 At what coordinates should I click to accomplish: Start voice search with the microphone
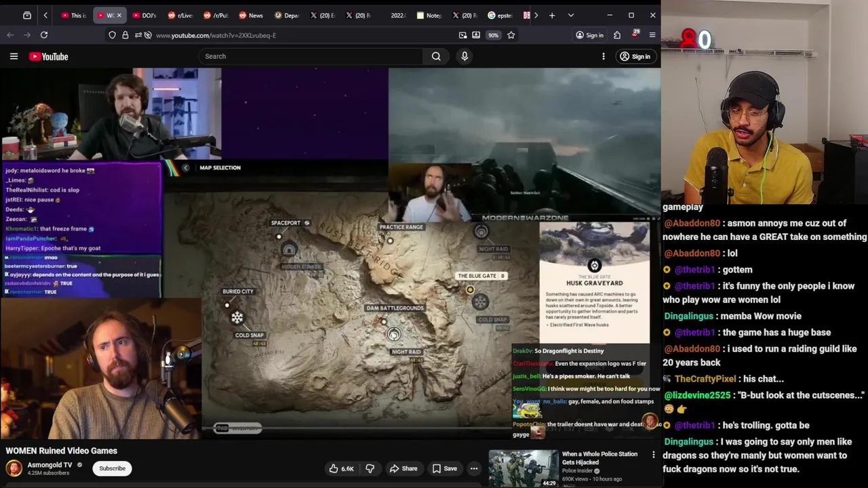tap(465, 56)
